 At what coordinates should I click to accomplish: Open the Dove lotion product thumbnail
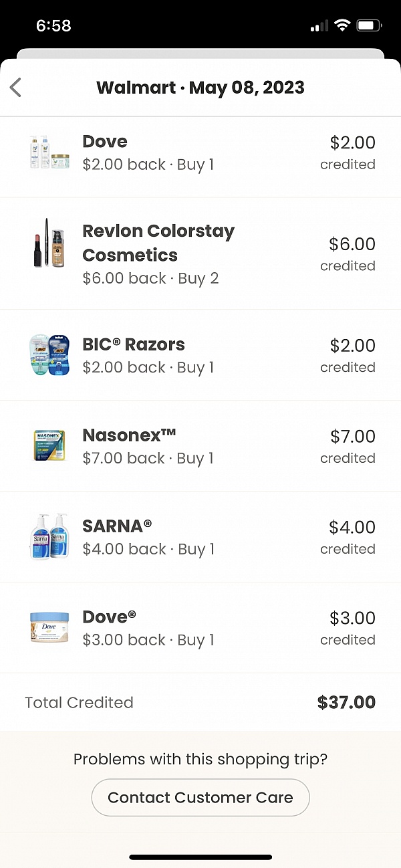click(49, 152)
